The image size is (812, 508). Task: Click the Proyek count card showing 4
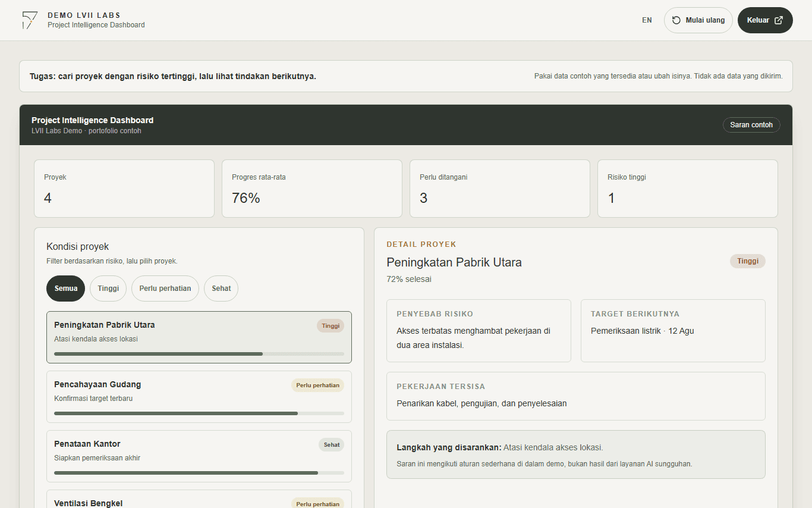coord(124,189)
